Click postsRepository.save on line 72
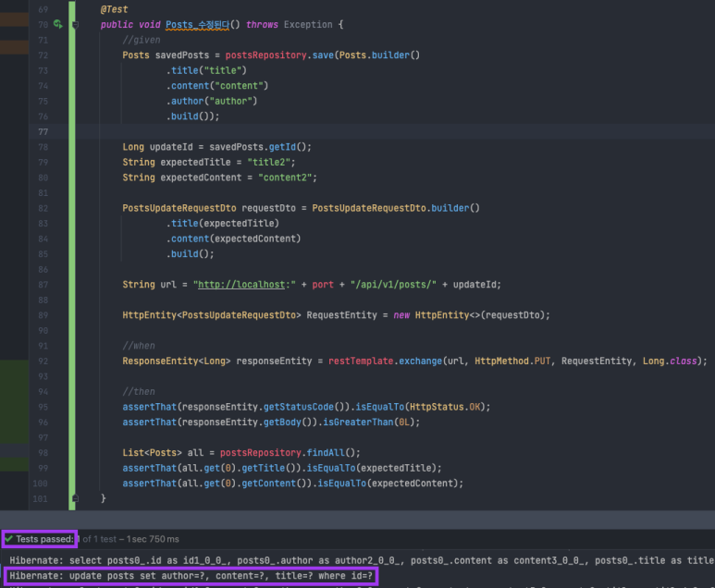 point(279,55)
